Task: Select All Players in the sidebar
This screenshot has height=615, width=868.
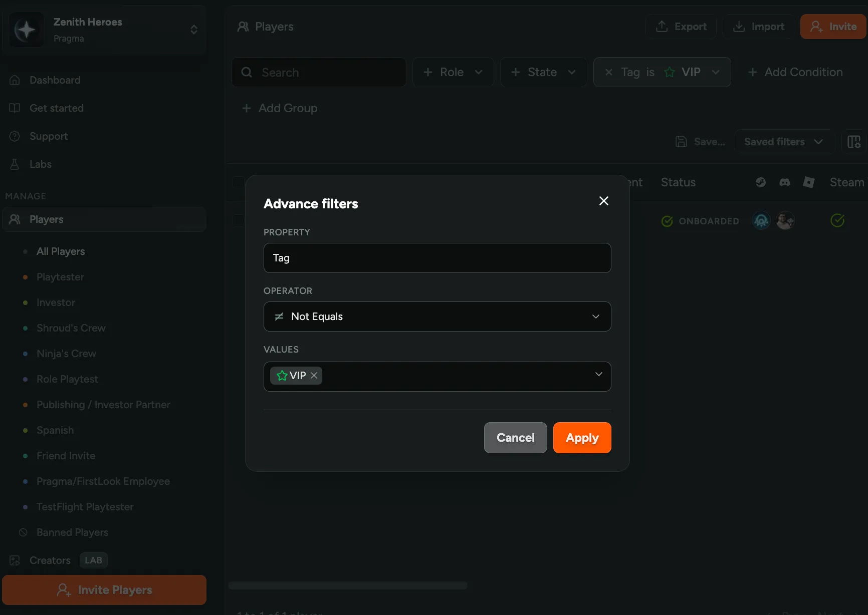Action: pyautogui.click(x=61, y=251)
